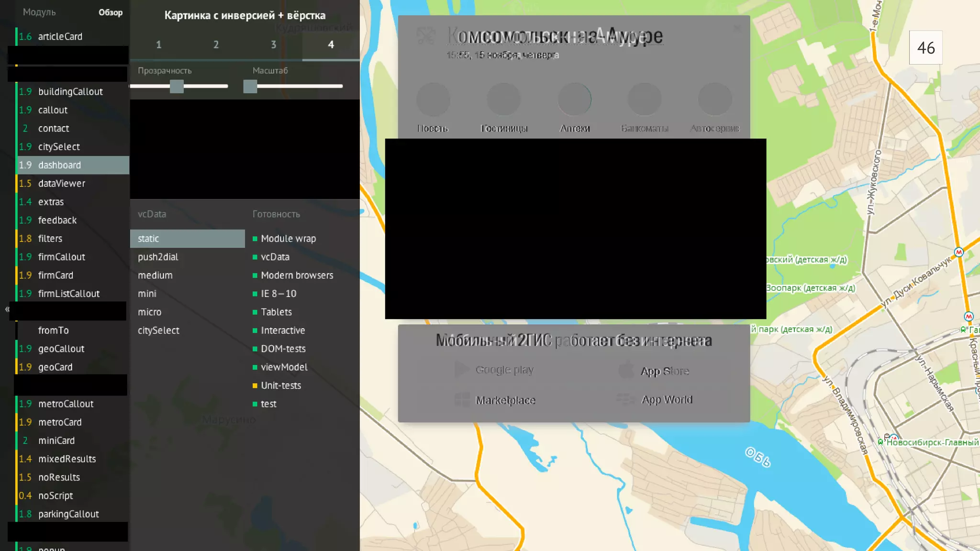
Task: Select the citySelect vcData option
Action: (x=158, y=331)
